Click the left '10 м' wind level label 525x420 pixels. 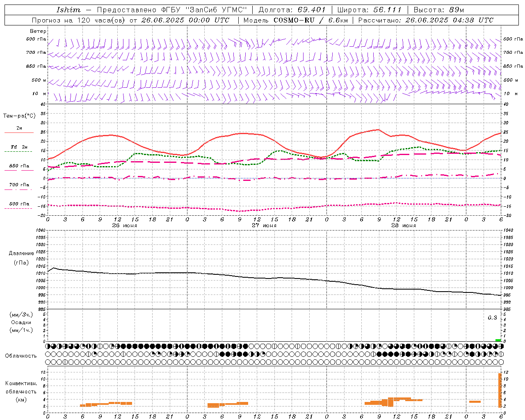click(x=39, y=94)
